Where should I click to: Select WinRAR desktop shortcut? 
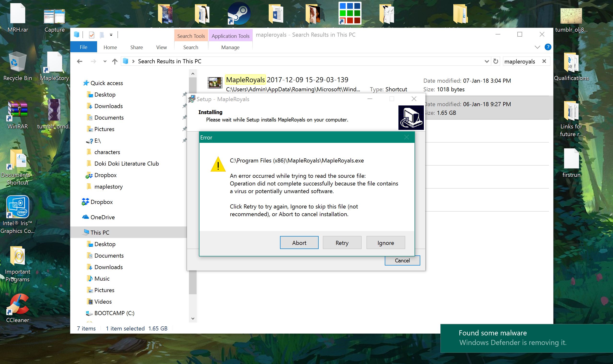point(18,115)
